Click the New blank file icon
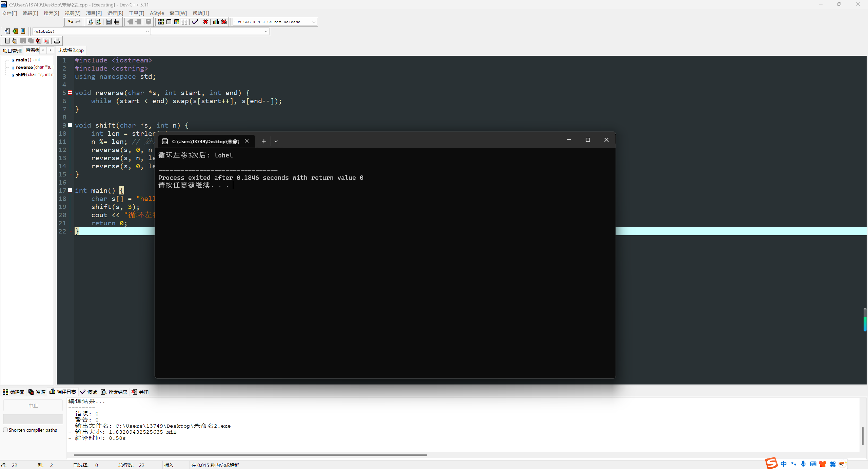Image resolution: width=868 pixels, height=469 pixels. [7, 41]
